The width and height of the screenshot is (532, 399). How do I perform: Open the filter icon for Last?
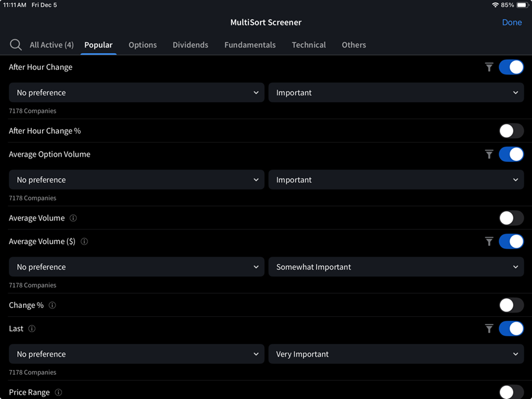(489, 329)
